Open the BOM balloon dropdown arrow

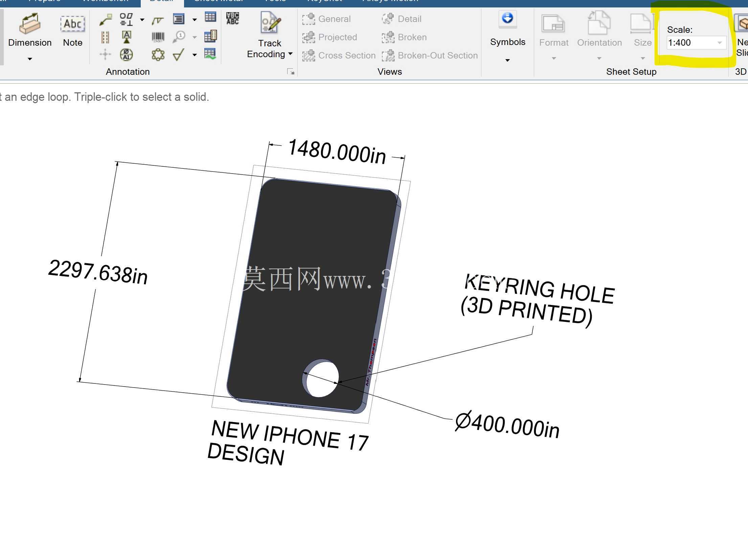195,37
